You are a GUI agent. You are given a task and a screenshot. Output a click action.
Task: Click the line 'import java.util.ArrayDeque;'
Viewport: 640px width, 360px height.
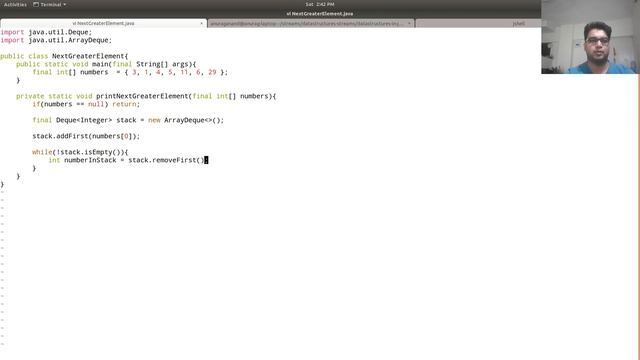(56, 40)
